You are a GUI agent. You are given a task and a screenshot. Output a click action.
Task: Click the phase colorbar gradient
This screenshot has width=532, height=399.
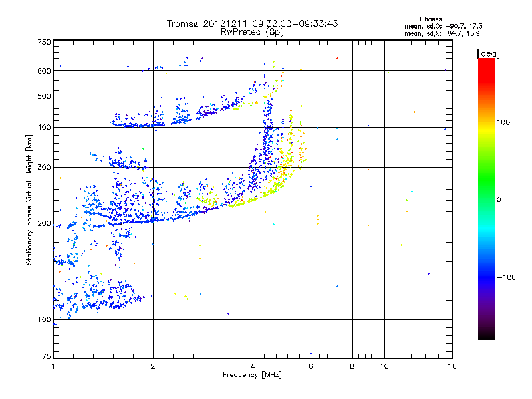tap(487, 199)
